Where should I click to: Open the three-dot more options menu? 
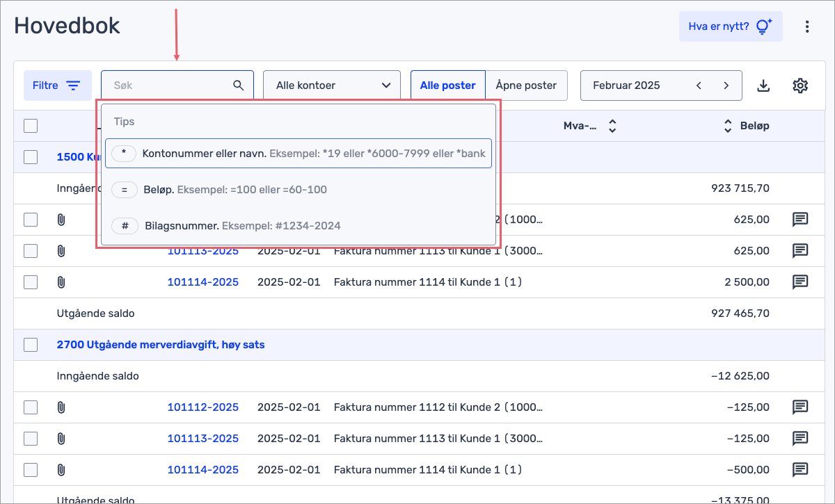(x=807, y=26)
